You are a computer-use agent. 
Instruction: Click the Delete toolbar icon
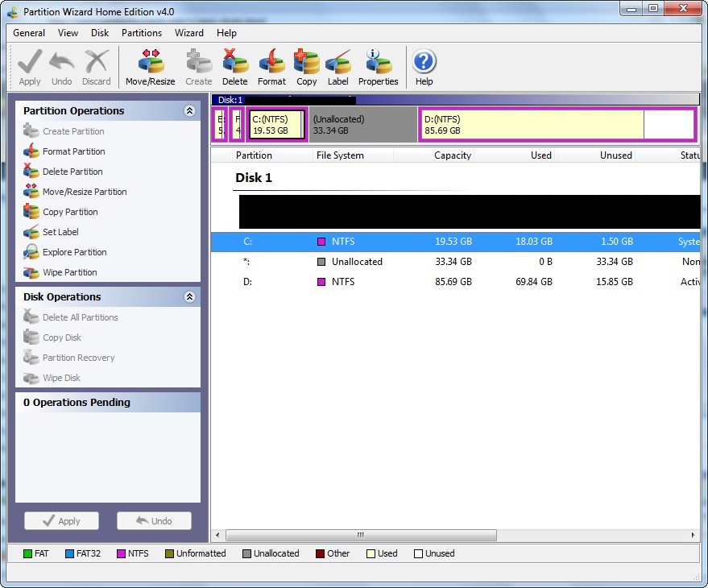(235, 62)
